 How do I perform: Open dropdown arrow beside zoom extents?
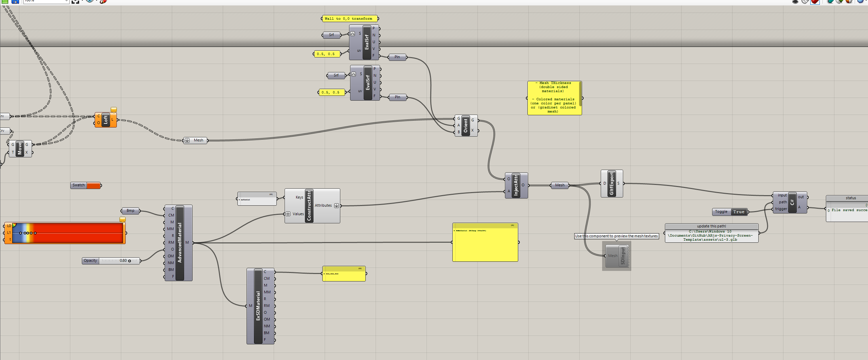82,1
